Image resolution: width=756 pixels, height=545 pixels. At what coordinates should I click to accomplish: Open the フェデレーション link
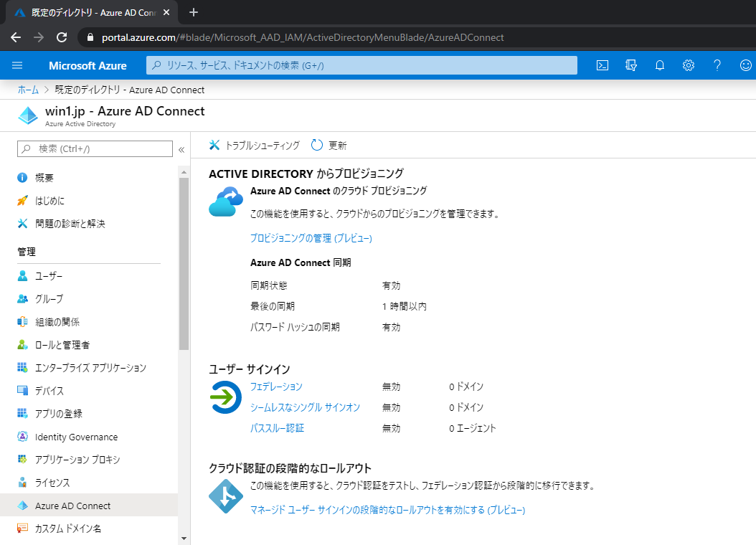click(x=276, y=387)
